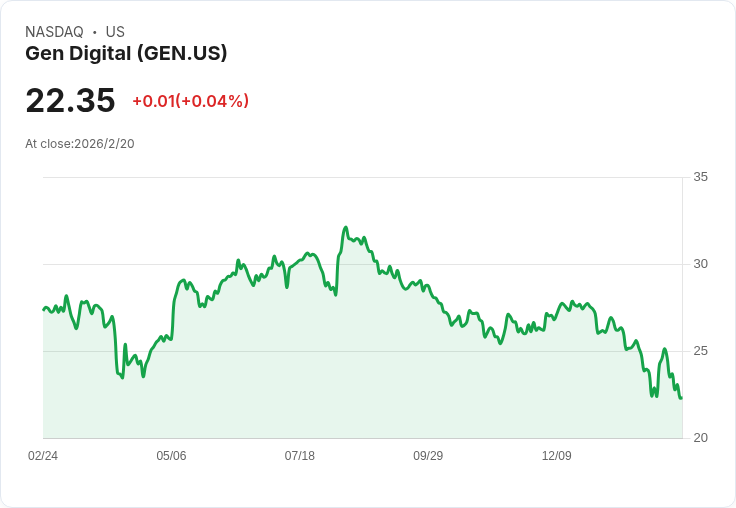Select the NASDAQ exchange label
Viewport: 736px width, 508px height.
54,32
